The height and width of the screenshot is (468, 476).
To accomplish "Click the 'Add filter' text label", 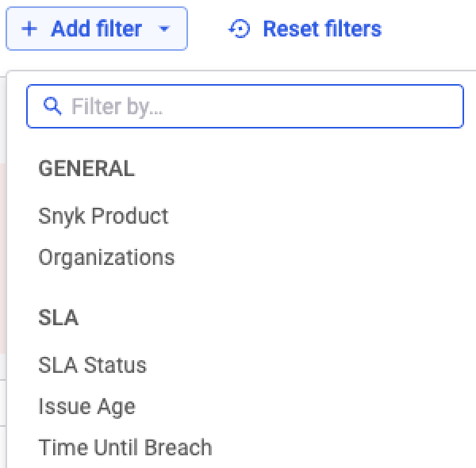I will [x=96, y=29].
